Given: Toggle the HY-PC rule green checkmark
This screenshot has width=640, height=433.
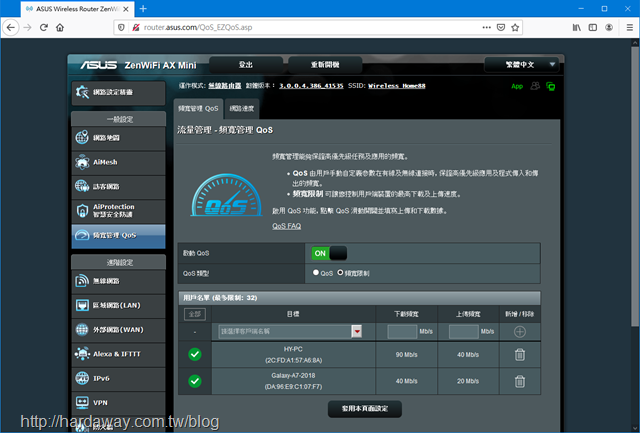Looking at the screenshot, I should click(x=195, y=354).
